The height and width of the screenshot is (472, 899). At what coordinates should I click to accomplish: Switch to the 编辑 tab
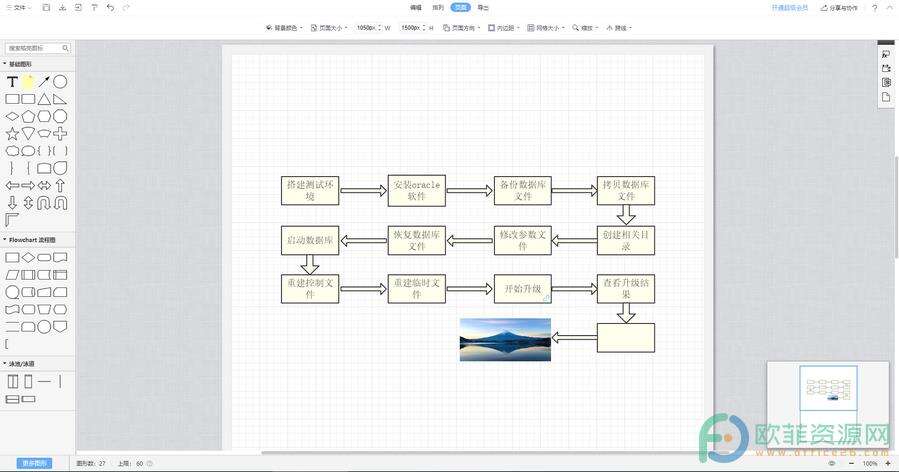click(x=416, y=7)
